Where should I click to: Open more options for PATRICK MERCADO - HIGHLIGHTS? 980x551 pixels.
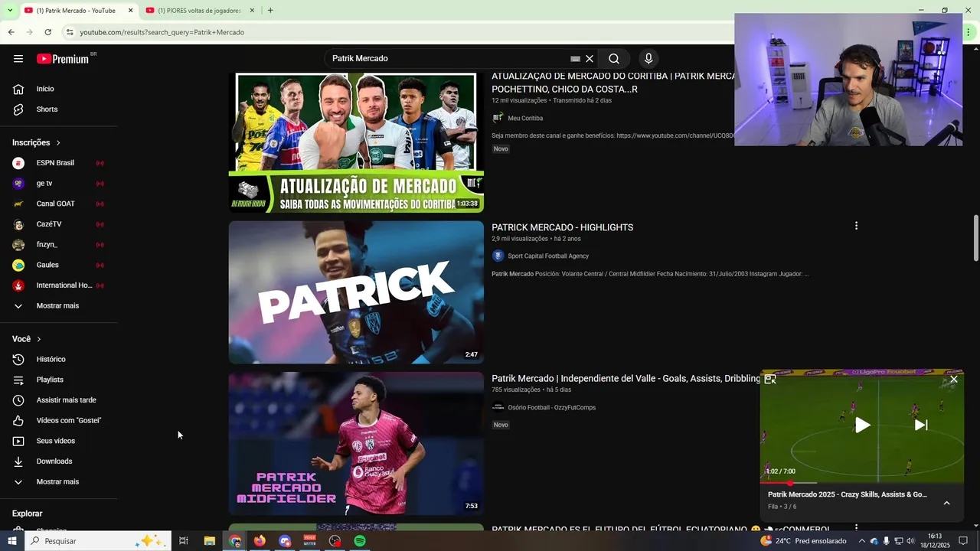point(856,226)
